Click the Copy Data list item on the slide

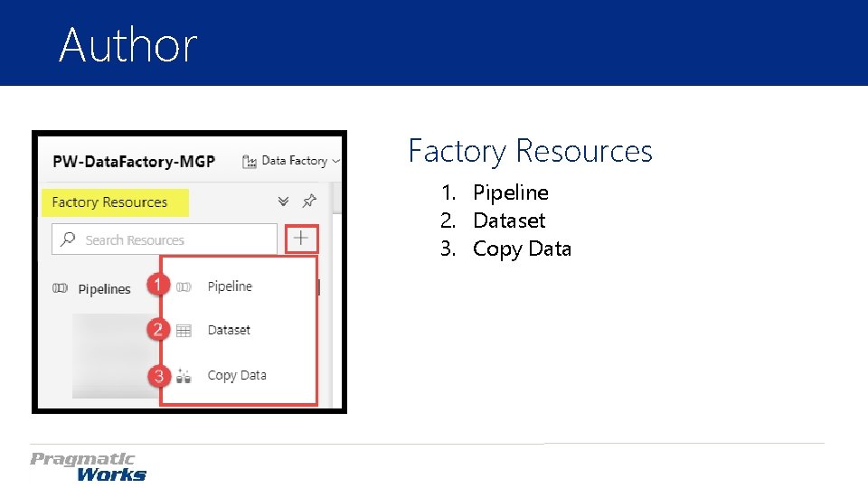522,249
